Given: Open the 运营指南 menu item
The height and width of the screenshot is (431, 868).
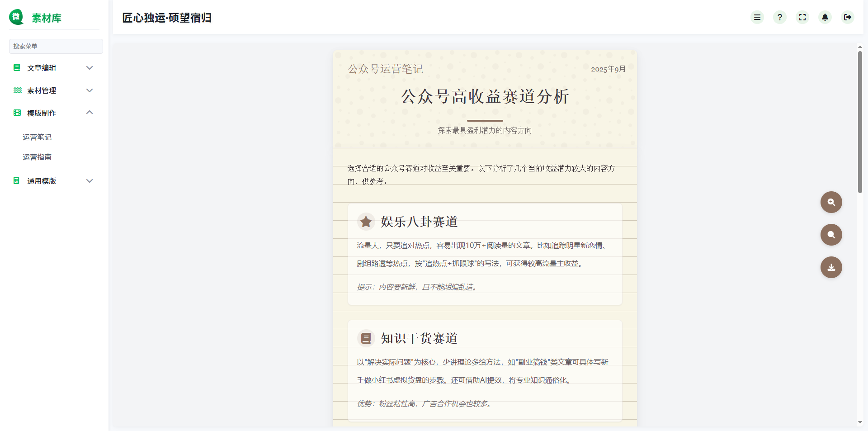Looking at the screenshot, I should pos(37,157).
